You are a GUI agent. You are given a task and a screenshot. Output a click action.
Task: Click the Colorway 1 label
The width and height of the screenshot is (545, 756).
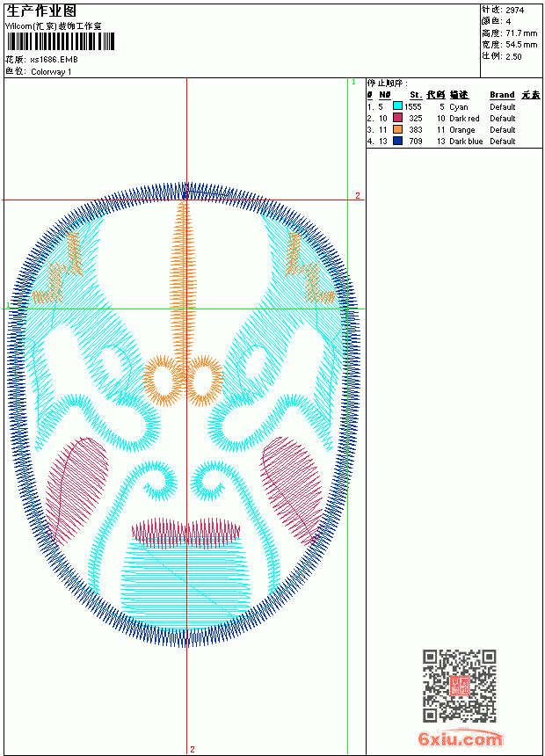pos(51,72)
